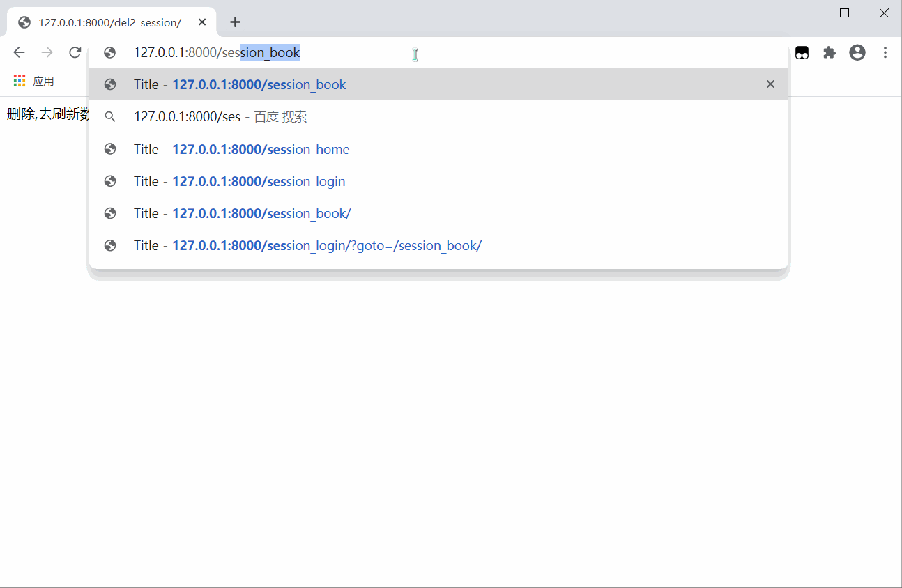Click the forward navigation arrow
Image resolution: width=902 pixels, height=588 pixels.
[47, 52]
